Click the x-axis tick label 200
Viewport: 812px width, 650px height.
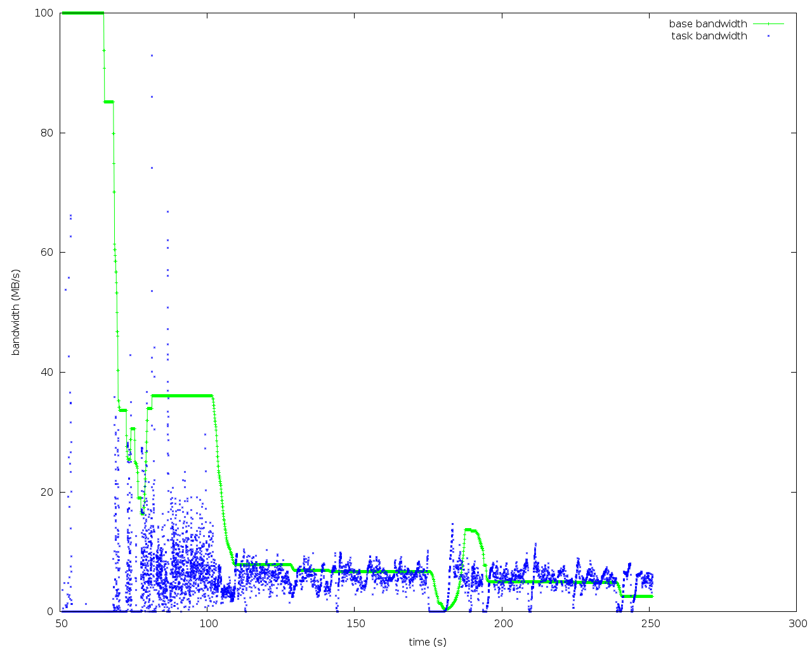coord(502,623)
